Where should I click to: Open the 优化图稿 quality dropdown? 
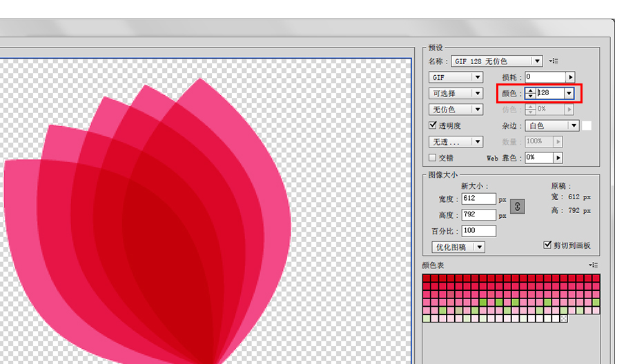tap(458, 247)
